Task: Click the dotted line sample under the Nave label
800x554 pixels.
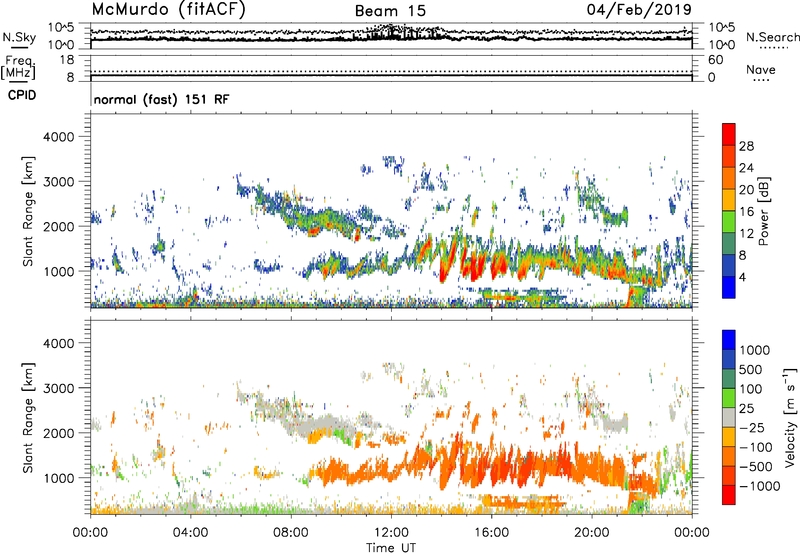Action: pyautogui.click(x=761, y=80)
